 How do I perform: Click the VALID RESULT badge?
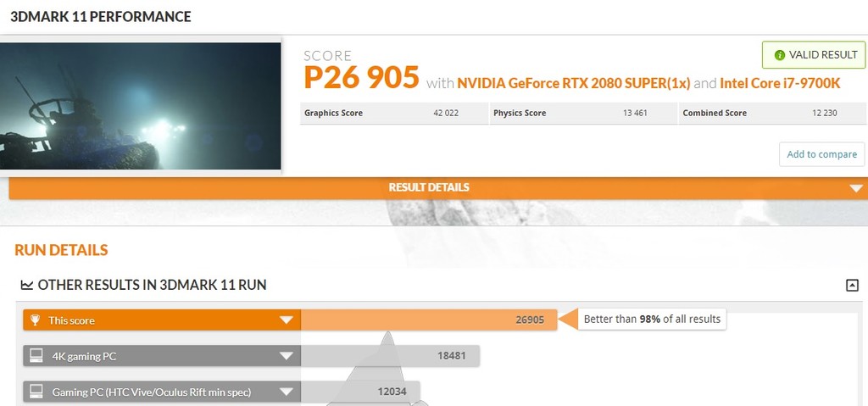point(814,55)
